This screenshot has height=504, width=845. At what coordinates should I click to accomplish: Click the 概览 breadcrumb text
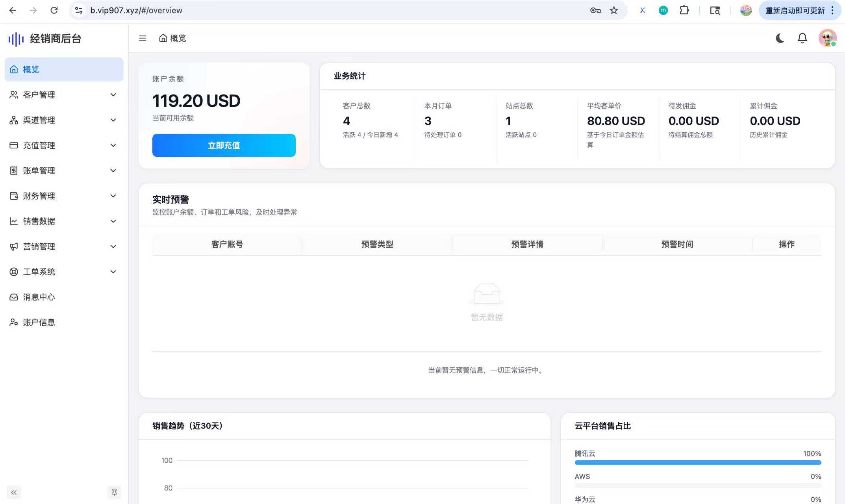pos(178,38)
